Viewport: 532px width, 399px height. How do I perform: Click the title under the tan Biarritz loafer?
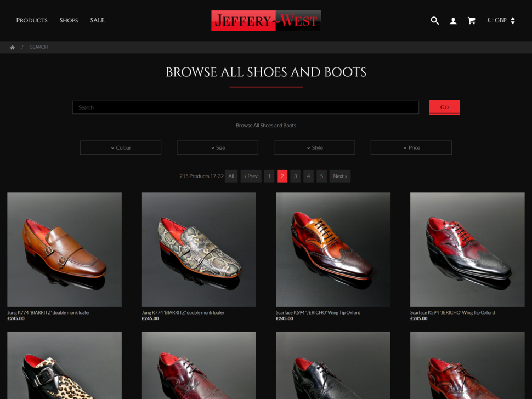coord(49,312)
